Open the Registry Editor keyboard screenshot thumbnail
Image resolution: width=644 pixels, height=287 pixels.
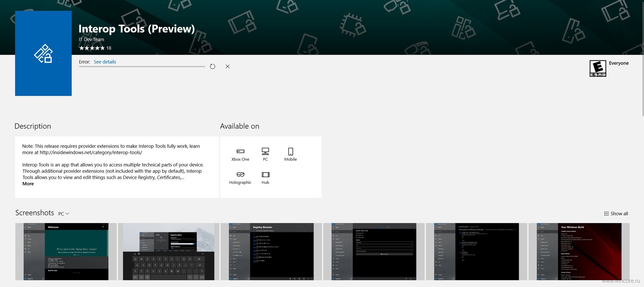coord(169,252)
